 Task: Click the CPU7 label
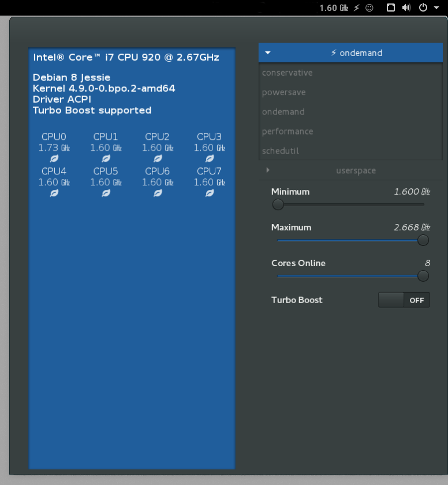coord(210,171)
